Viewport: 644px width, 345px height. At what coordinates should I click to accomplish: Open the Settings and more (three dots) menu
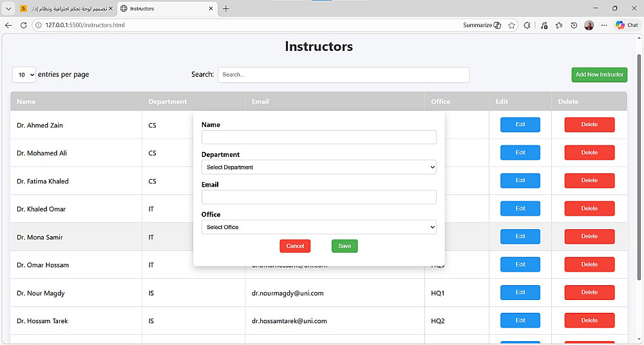pos(604,25)
